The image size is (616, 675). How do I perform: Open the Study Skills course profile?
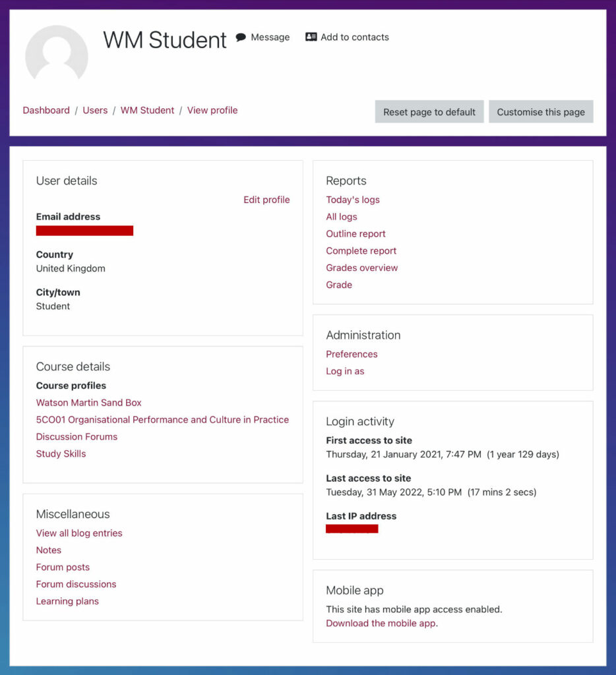(61, 454)
